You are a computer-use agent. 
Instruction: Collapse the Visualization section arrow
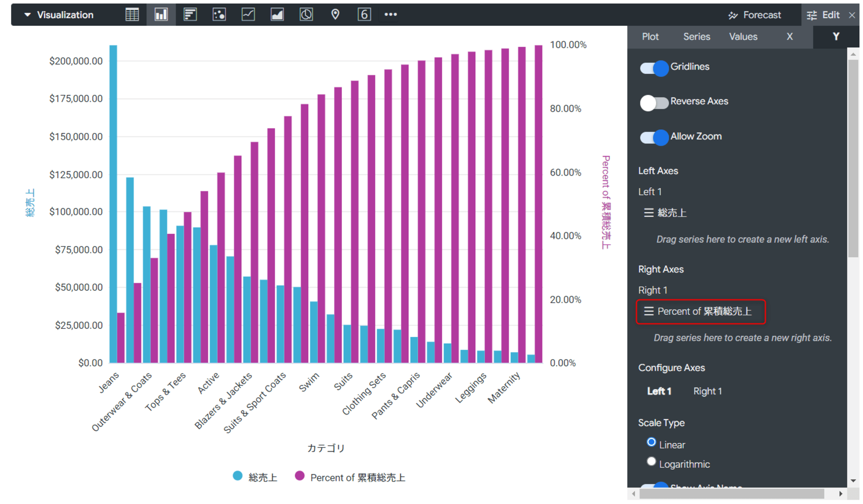coord(28,15)
